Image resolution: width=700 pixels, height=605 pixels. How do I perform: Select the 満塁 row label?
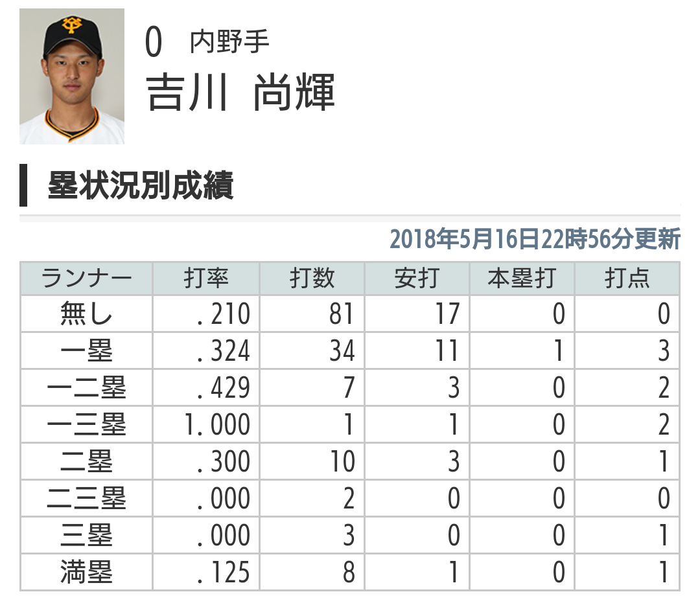click(86, 573)
